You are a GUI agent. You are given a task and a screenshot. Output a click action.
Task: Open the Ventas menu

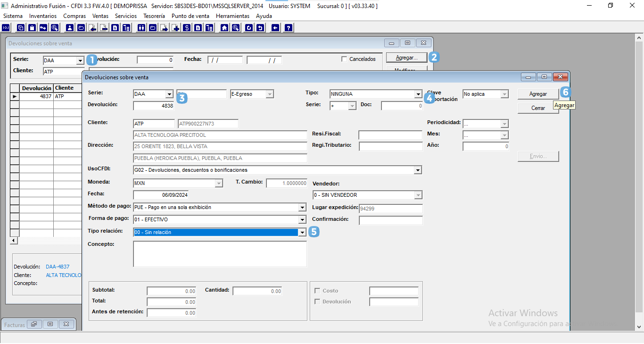click(x=100, y=16)
